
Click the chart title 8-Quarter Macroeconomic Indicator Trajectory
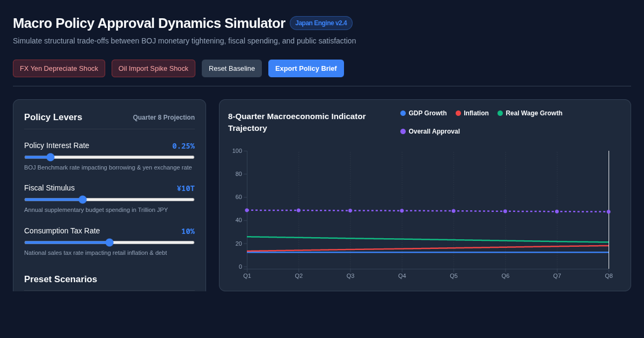point(297,122)
